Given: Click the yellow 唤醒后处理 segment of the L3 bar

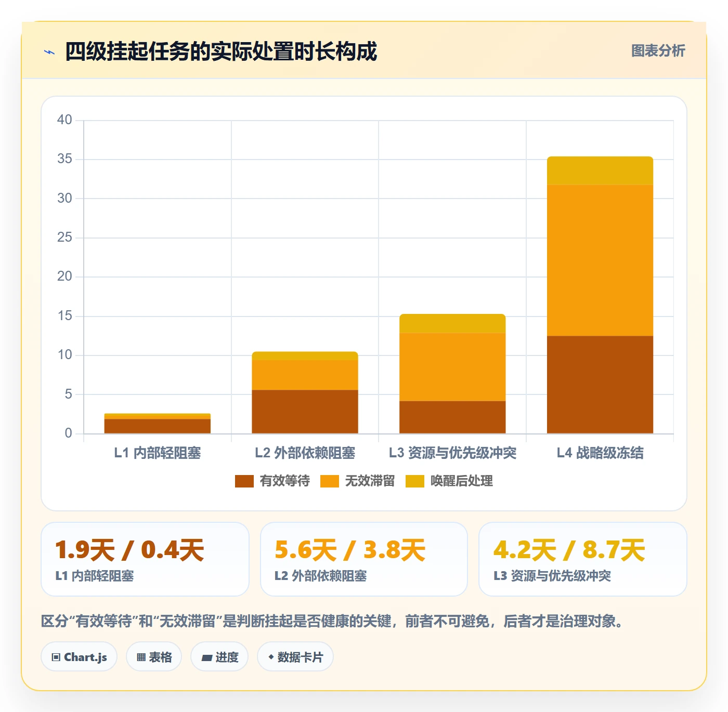Looking at the screenshot, I should coord(452,323).
